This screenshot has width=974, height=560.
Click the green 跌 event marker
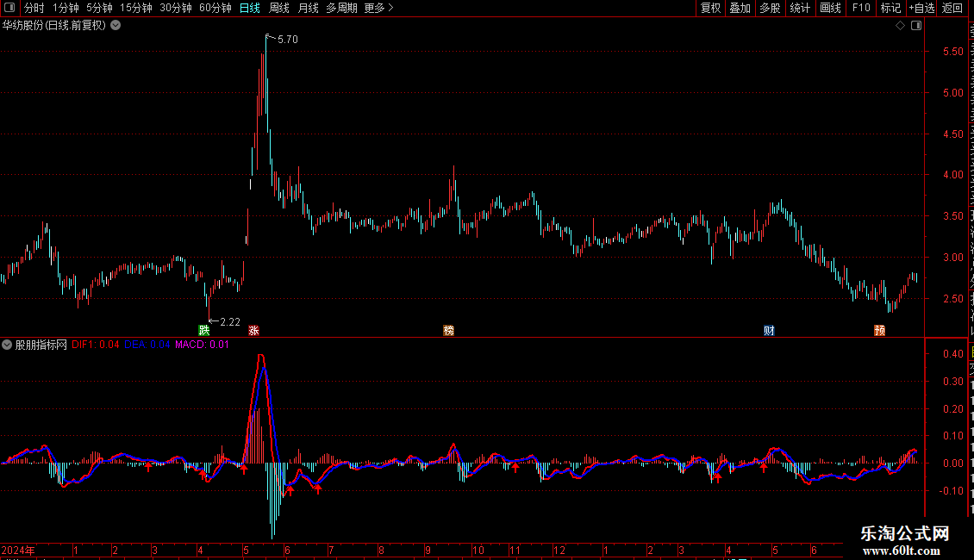[x=203, y=330]
